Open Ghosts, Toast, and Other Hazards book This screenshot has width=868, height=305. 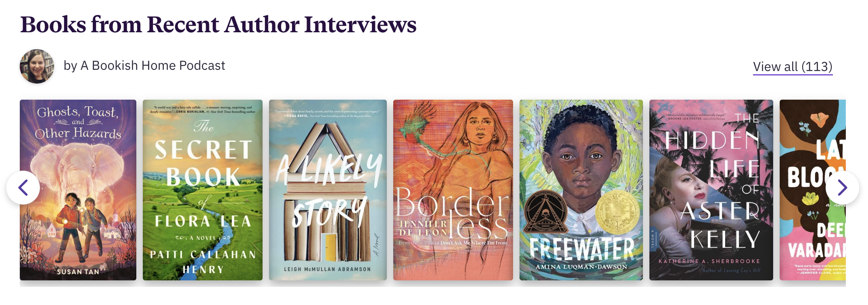[78, 190]
